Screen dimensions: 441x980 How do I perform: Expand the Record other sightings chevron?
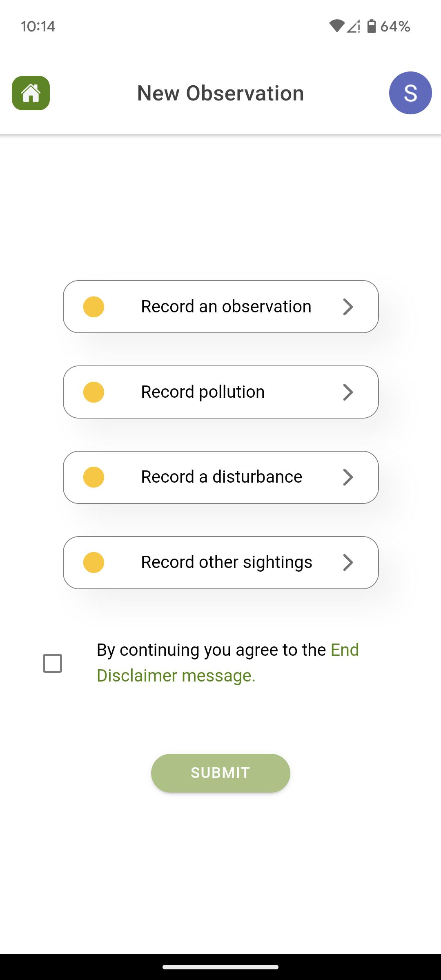coord(348,563)
